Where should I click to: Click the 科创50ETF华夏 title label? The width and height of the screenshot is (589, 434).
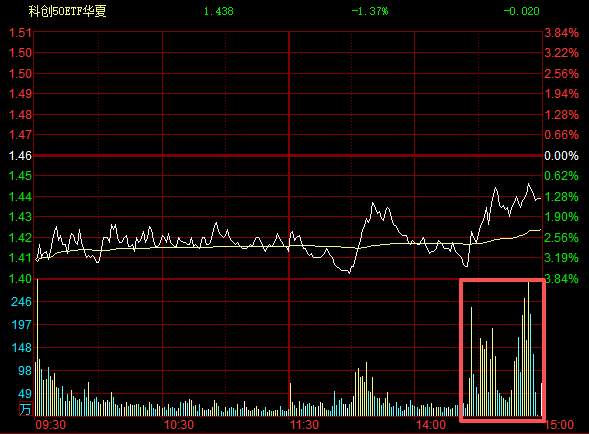[68, 11]
